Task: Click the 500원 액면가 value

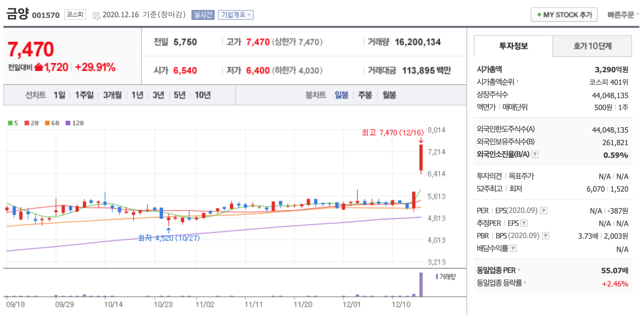Action: (x=603, y=107)
